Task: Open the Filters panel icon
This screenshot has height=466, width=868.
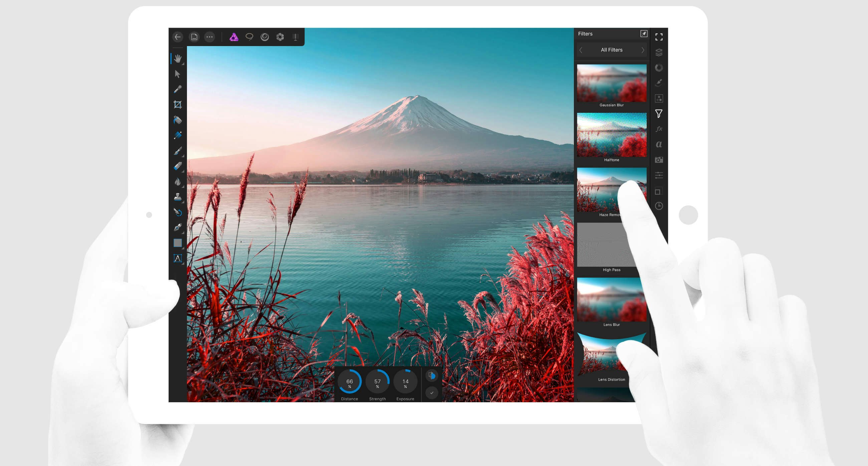Action: click(x=660, y=115)
